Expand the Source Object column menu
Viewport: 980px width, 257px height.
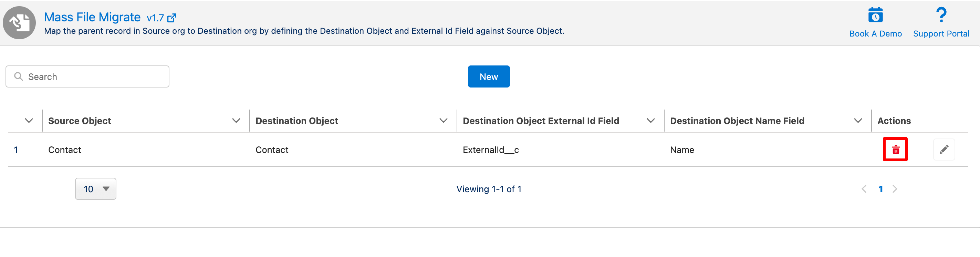pyautogui.click(x=236, y=121)
